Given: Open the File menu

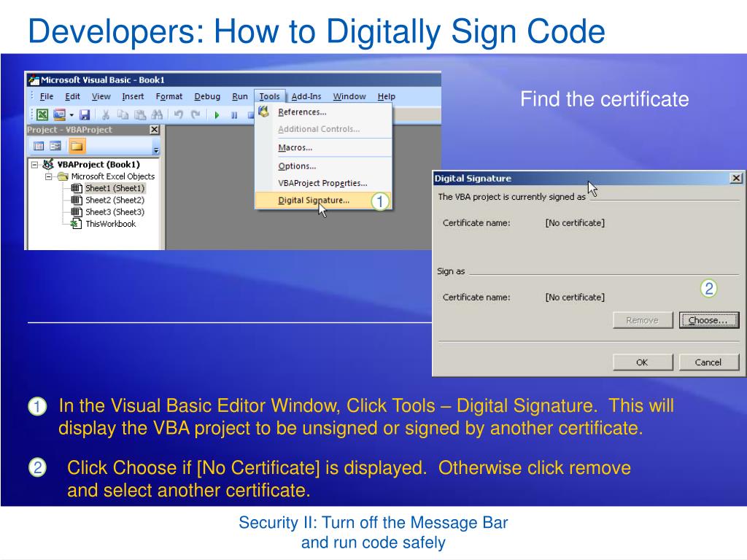Looking at the screenshot, I should click(x=46, y=96).
